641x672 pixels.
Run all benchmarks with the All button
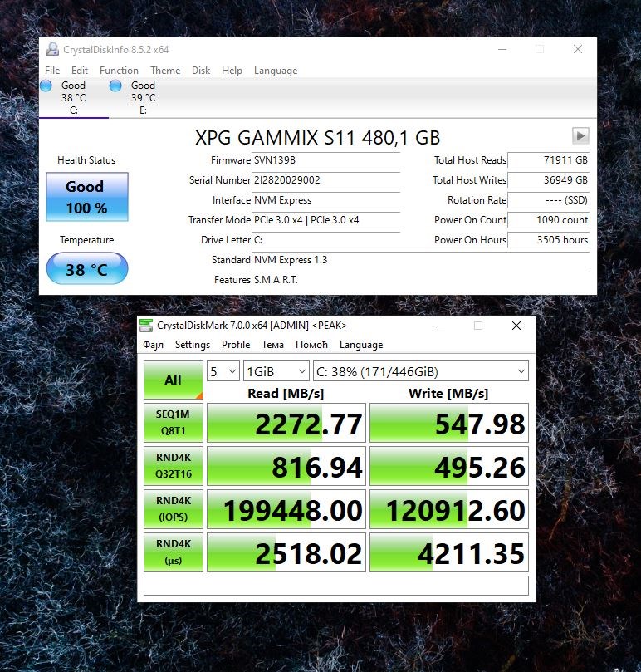click(173, 380)
